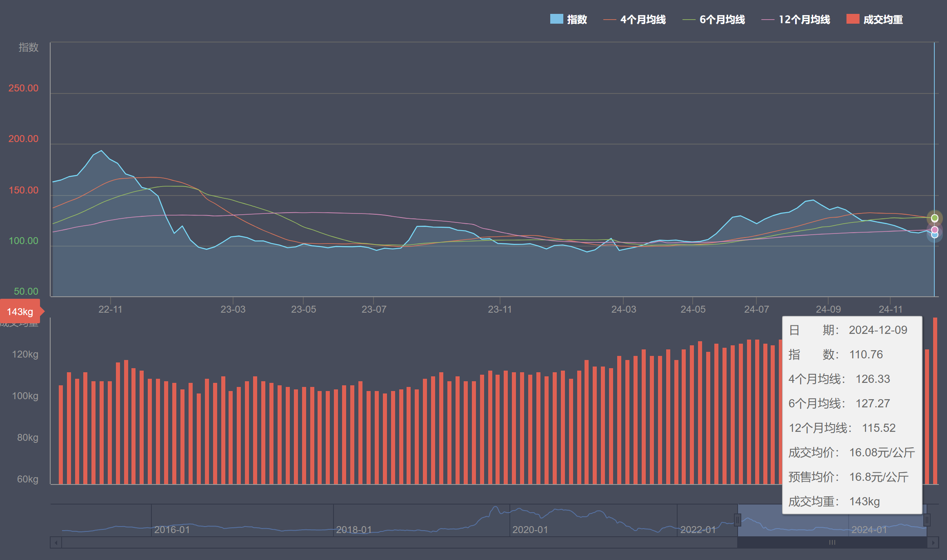
Task: Click the 50.00 y-axis value
Action: point(26,291)
